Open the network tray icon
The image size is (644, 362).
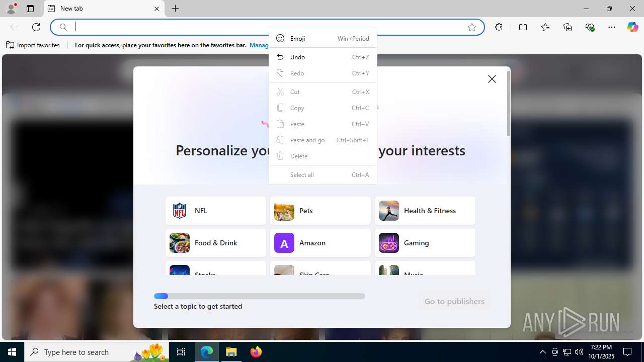pos(567,352)
